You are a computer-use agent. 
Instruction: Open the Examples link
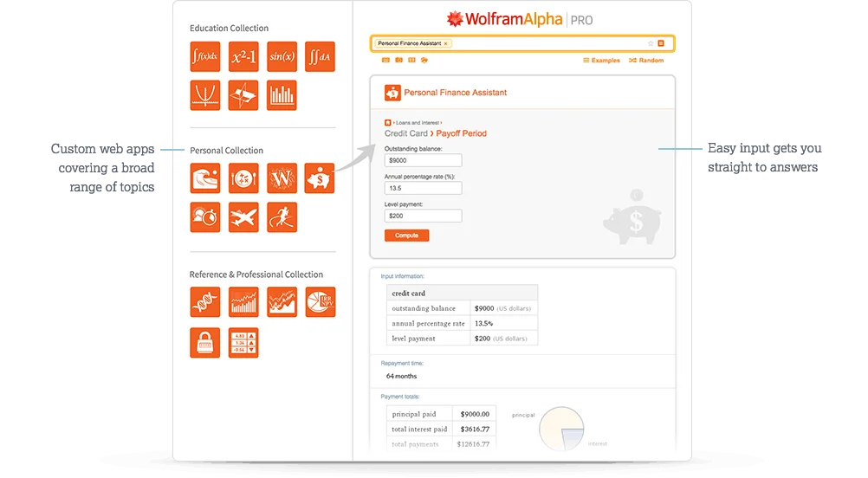[x=601, y=61]
